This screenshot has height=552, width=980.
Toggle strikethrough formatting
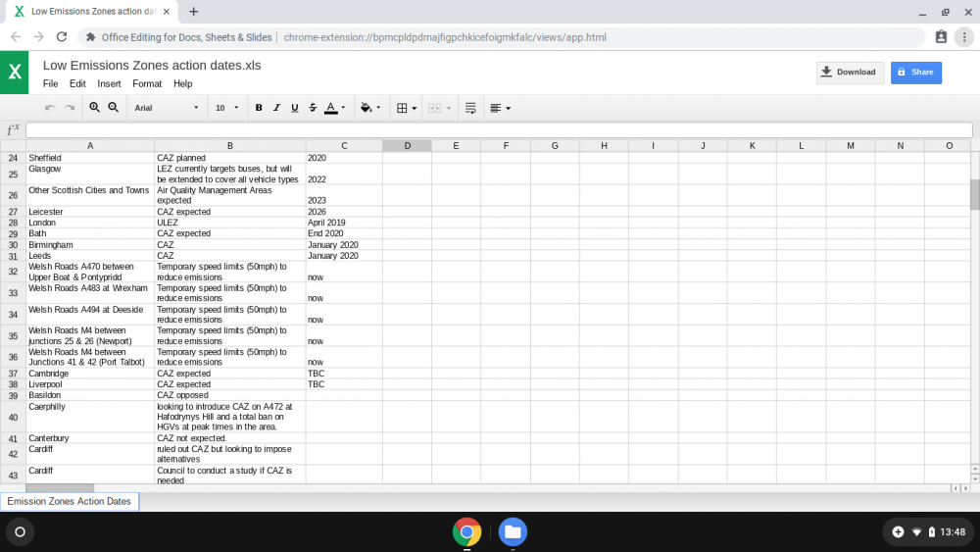(313, 108)
